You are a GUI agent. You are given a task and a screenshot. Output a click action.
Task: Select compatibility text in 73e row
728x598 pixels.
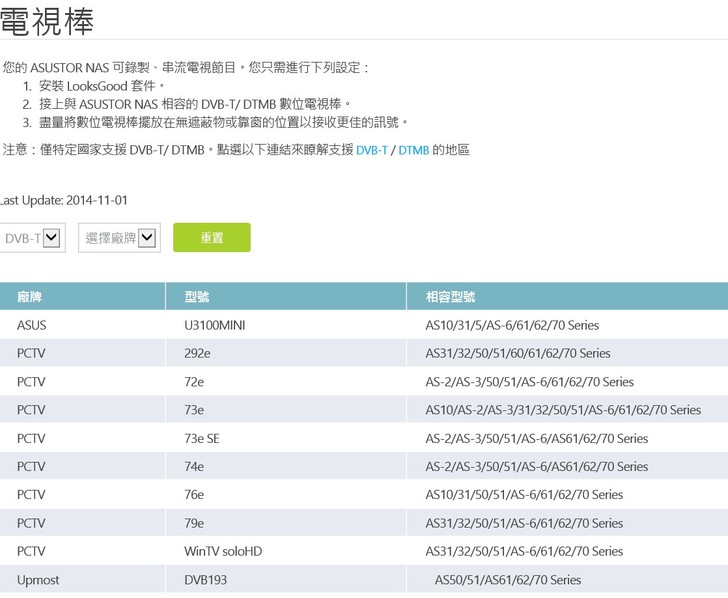(x=563, y=410)
